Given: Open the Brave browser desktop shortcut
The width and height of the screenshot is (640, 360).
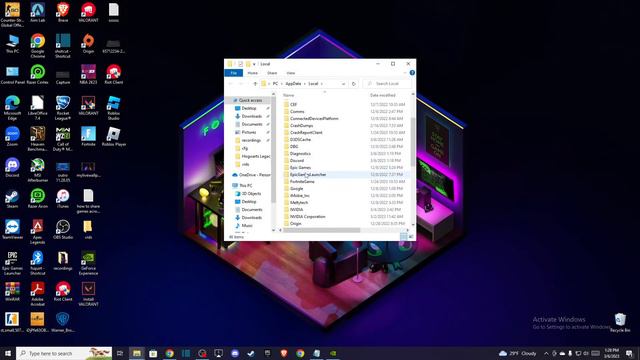Looking at the screenshot, I should (63, 12).
